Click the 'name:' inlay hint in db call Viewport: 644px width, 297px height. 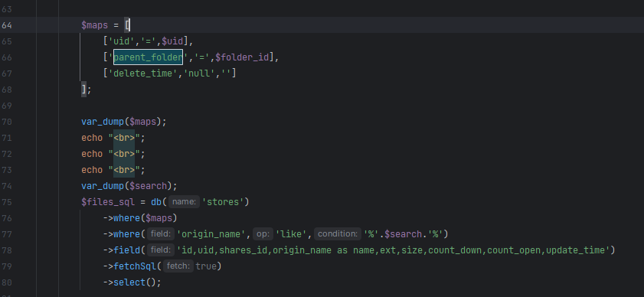[184, 202]
